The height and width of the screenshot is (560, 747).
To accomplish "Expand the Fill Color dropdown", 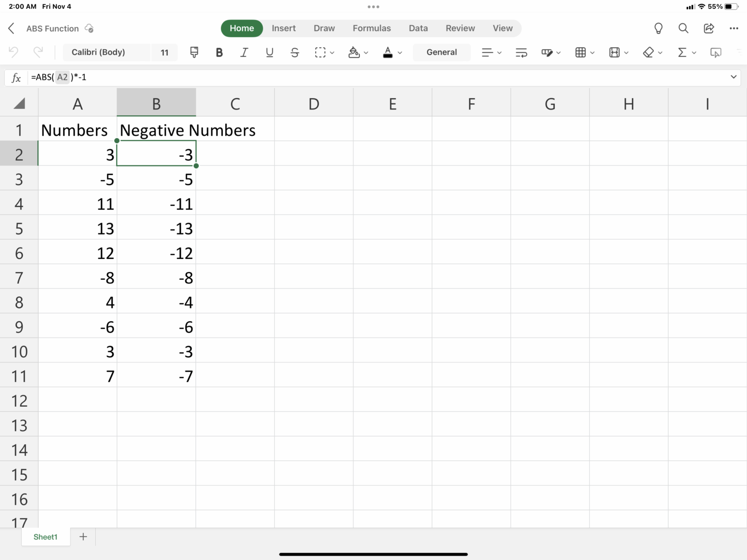I will (366, 52).
